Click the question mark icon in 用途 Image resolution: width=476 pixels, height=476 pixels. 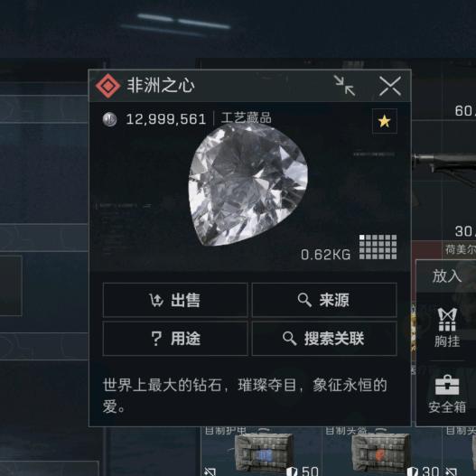coord(156,339)
